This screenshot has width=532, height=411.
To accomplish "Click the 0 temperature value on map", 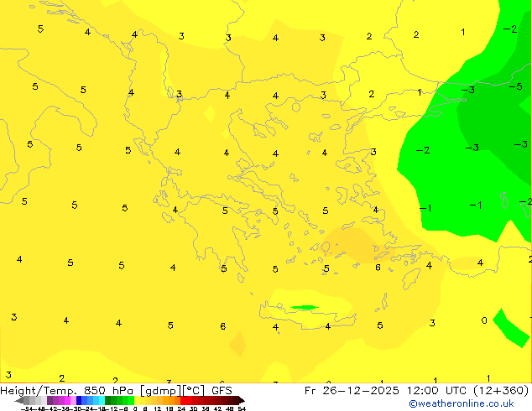I will pos(484,320).
